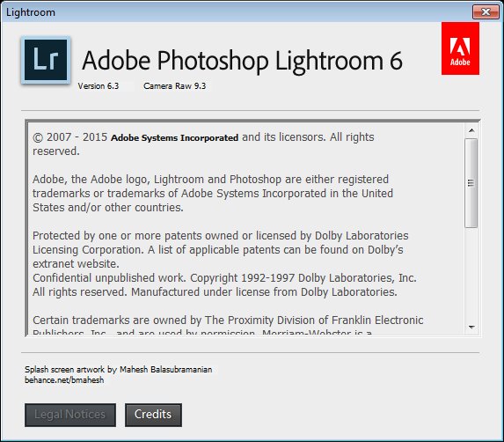This screenshot has height=442, width=504.
Task: Click the legal text scrollbar thumb
Action: click(471, 183)
